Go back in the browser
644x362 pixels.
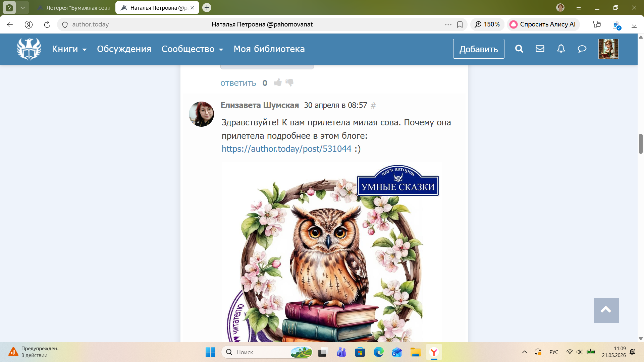pyautogui.click(x=10, y=24)
